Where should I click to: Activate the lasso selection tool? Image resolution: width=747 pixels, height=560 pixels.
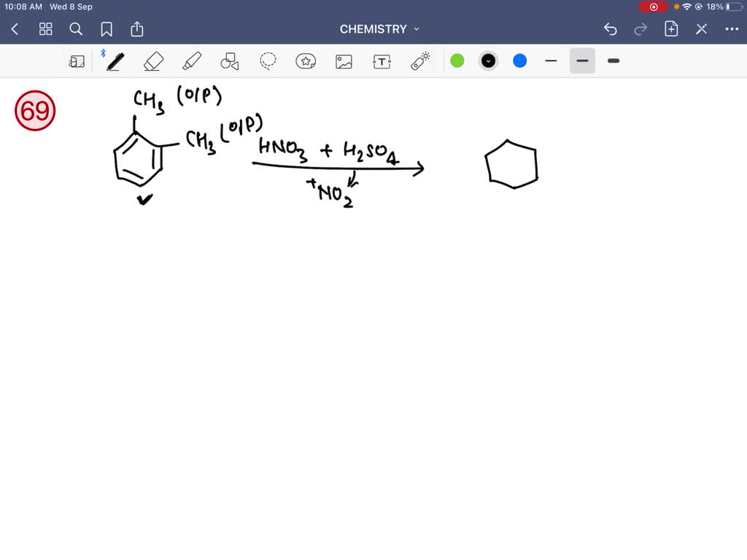pos(267,61)
